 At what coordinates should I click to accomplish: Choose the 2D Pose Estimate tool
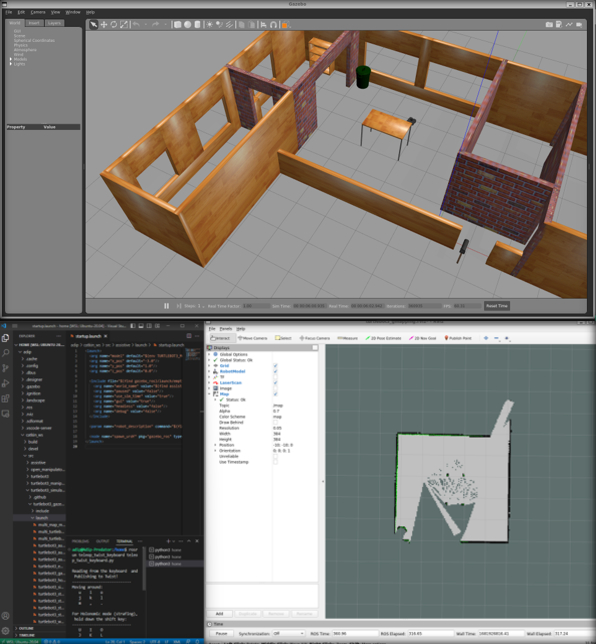tap(383, 338)
